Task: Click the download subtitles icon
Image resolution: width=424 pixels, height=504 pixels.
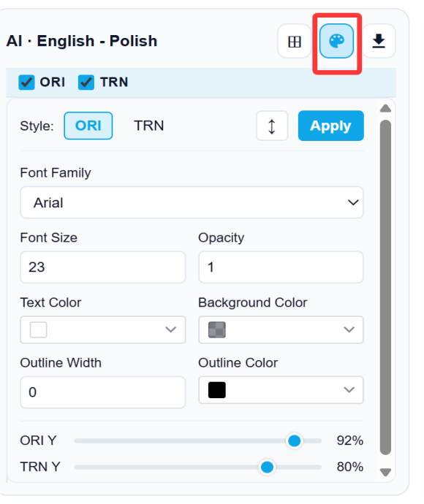Action: click(x=379, y=41)
